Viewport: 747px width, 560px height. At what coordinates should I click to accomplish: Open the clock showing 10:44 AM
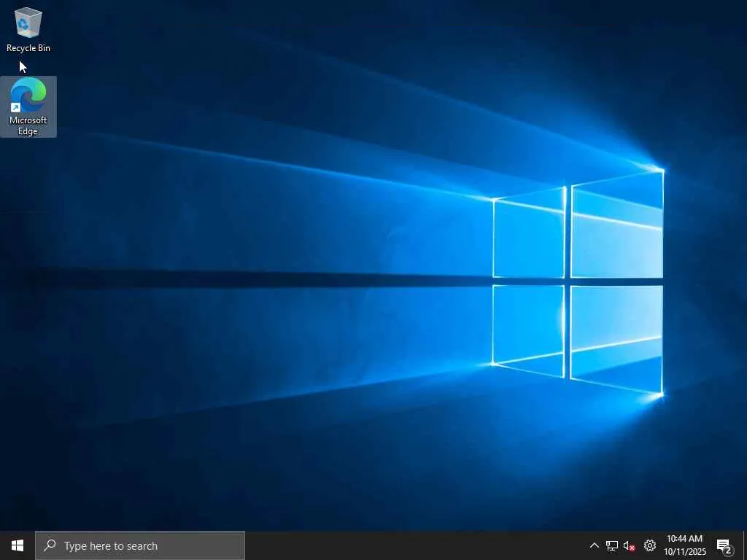click(x=684, y=545)
